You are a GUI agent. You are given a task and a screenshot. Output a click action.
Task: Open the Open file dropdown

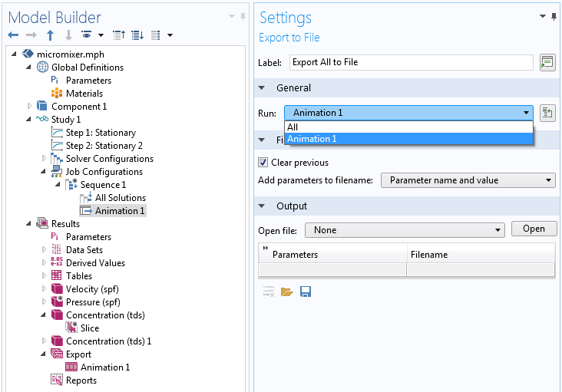405,230
